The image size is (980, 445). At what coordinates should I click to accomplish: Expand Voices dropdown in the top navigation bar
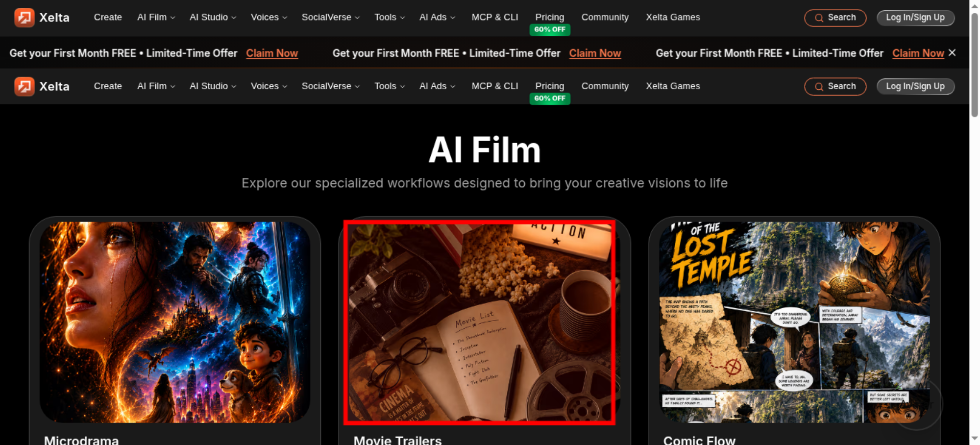[269, 17]
